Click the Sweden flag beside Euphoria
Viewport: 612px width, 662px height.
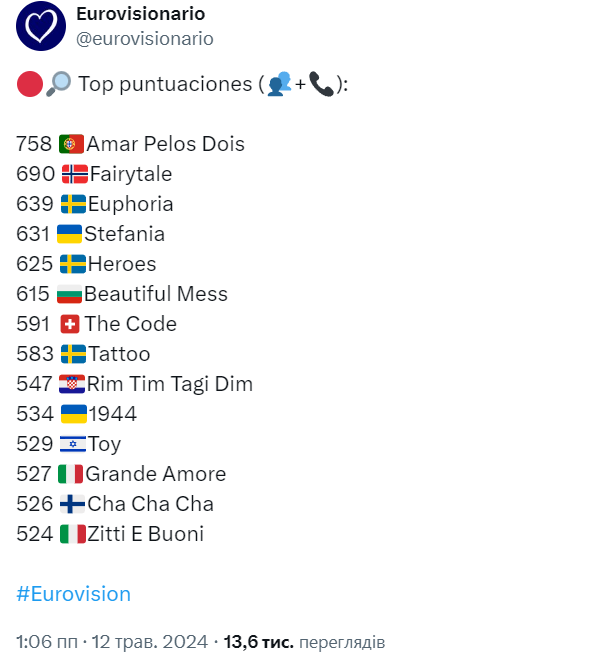point(73,204)
